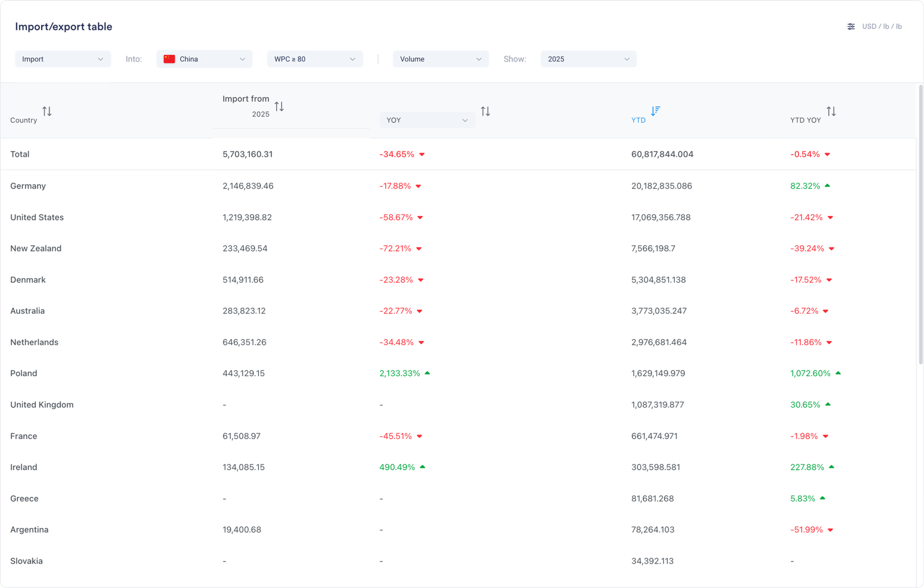Select the United States row
The image size is (924, 588).
(37, 218)
